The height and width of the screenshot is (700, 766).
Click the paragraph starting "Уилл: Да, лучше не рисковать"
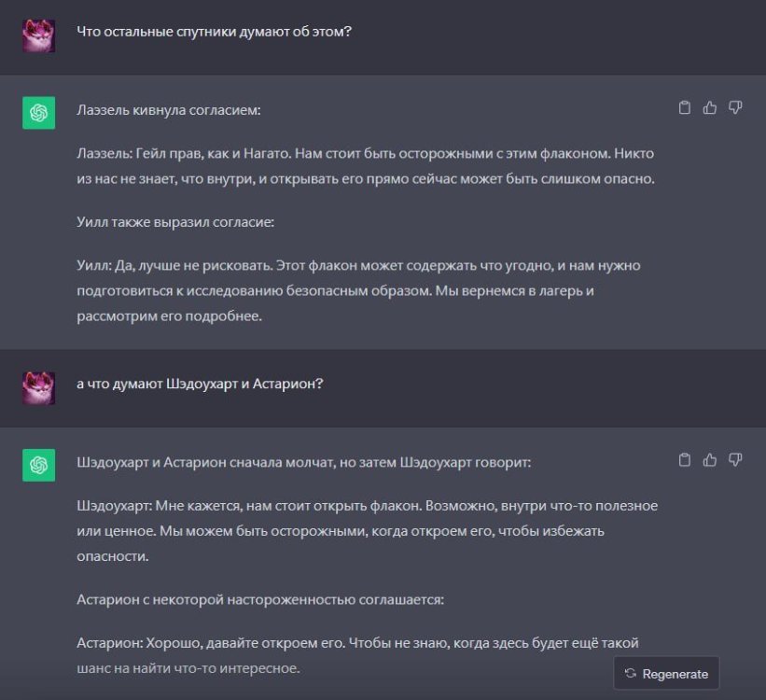[x=358, y=290]
